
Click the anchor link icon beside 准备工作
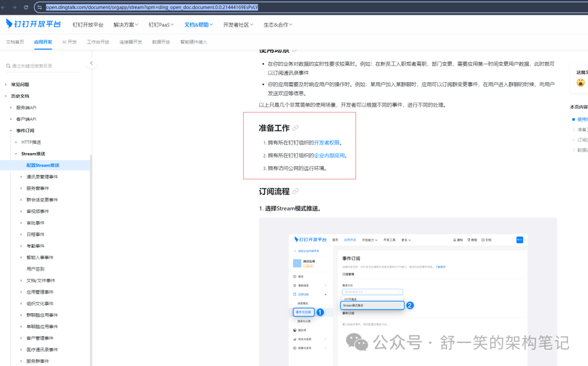296,128
